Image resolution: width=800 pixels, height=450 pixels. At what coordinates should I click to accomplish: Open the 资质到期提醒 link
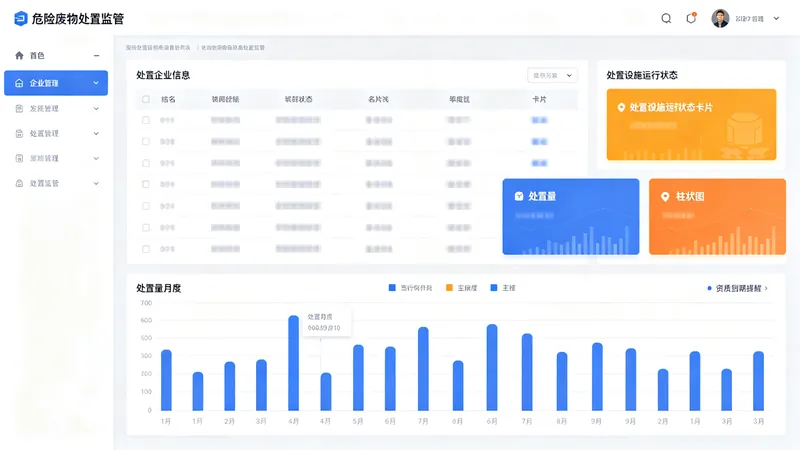[x=738, y=288]
